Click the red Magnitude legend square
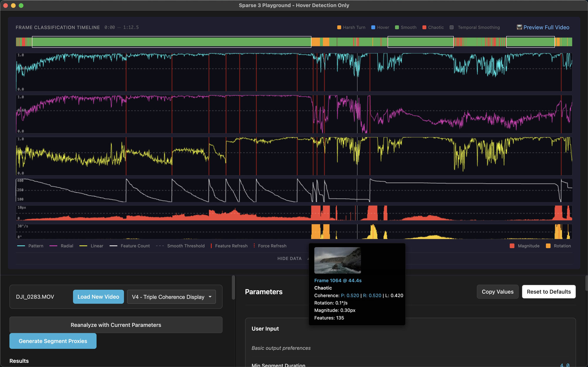 (x=512, y=246)
